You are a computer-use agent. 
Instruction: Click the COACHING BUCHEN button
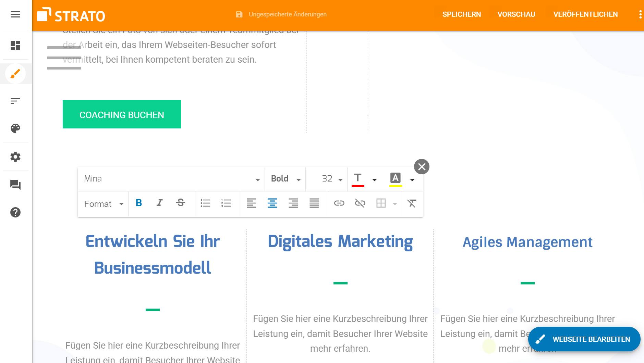[x=122, y=114]
